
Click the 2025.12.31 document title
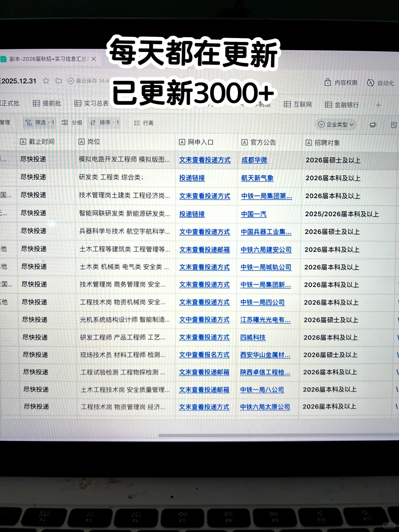[18, 81]
